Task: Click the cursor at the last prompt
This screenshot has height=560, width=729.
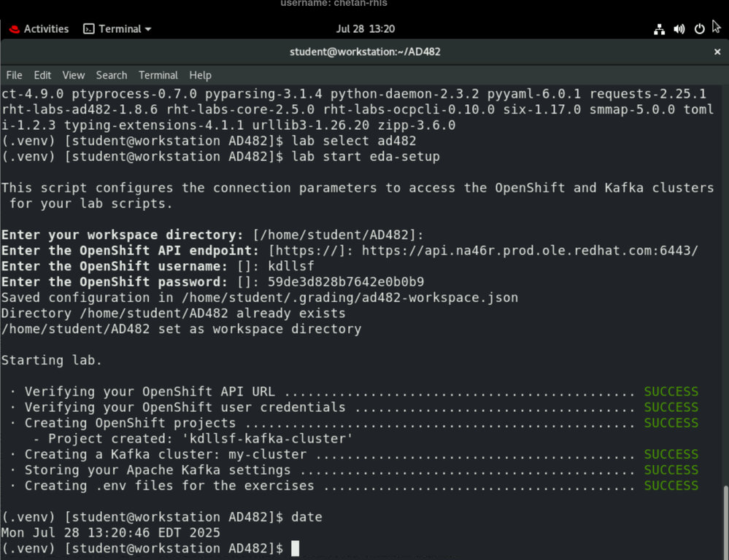Action: pos(295,548)
